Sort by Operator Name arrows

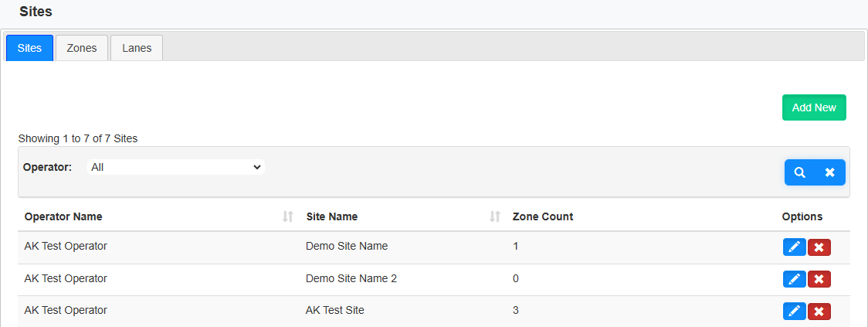(x=287, y=216)
